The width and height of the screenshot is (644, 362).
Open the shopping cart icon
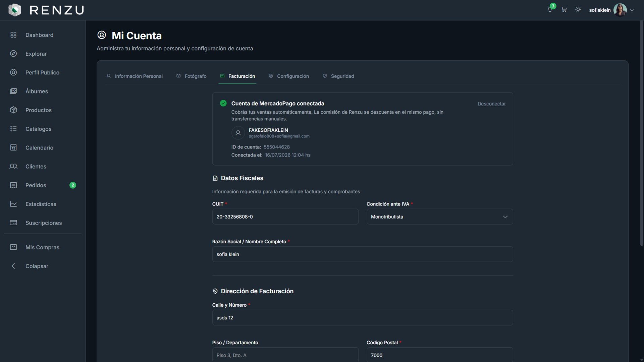(x=564, y=10)
